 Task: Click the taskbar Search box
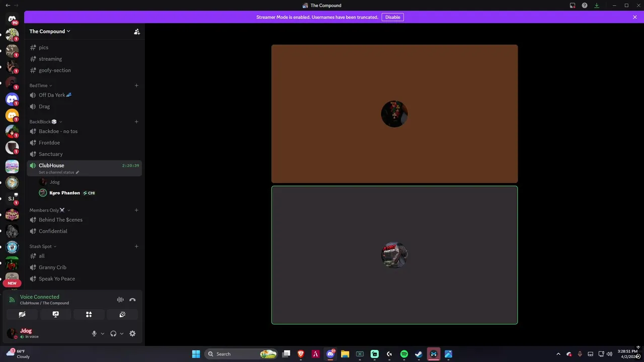coord(242,354)
